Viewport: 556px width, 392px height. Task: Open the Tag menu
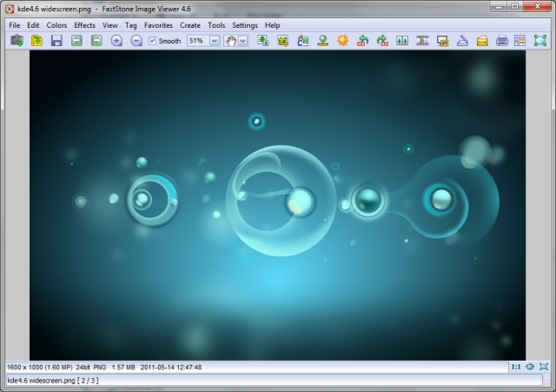tap(131, 25)
